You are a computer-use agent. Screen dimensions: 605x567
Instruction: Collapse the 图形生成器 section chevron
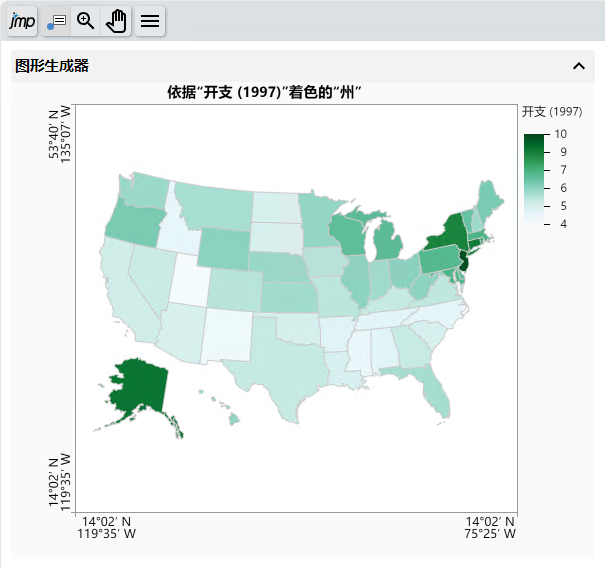579,66
